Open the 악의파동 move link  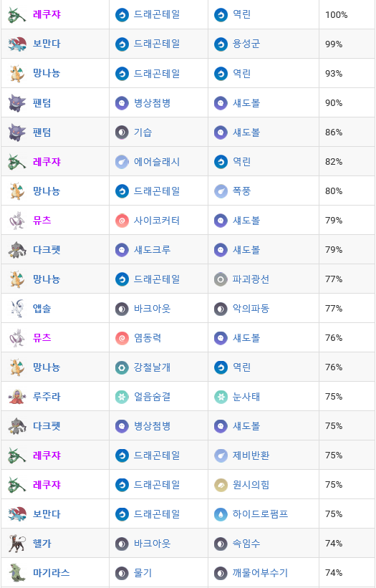tap(251, 308)
